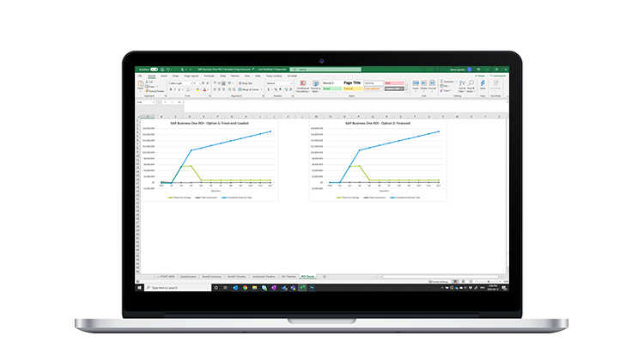
Task: Switch to the Draw ribbon tab
Action: click(x=175, y=76)
